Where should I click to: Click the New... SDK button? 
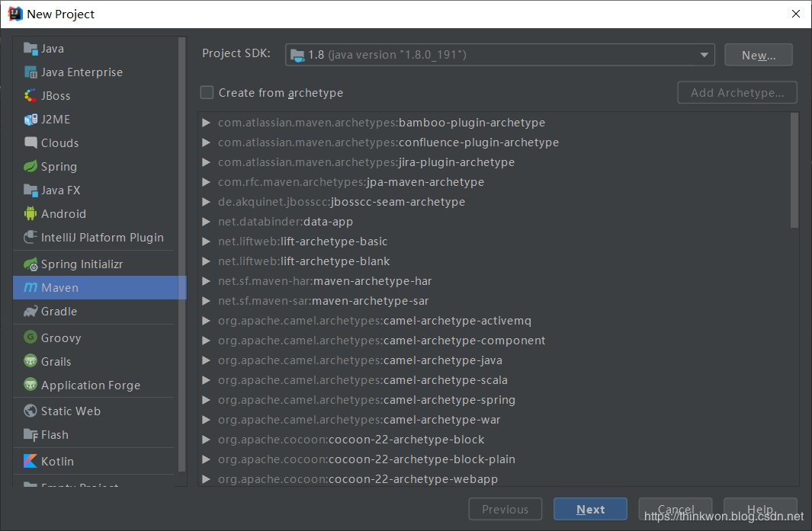click(x=758, y=55)
